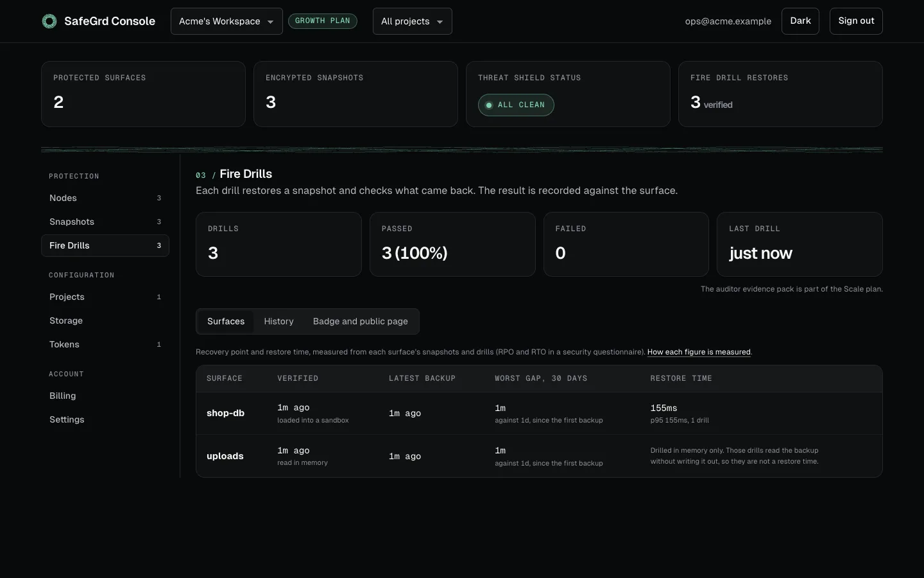Click the 155ms restore time value
This screenshot has height=578, width=924.
(663, 408)
